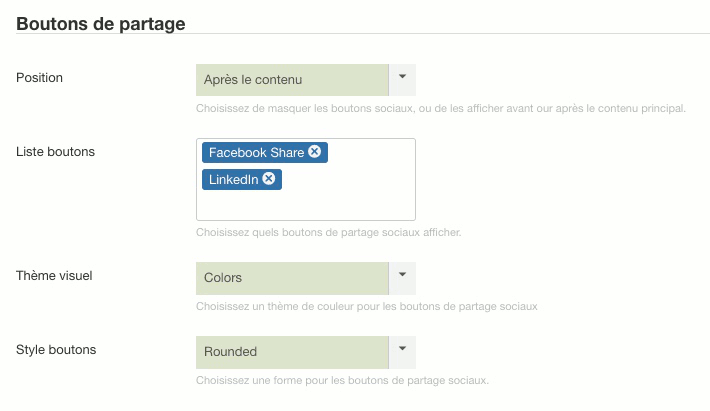Click the Style boutons label

pos(56,350)
